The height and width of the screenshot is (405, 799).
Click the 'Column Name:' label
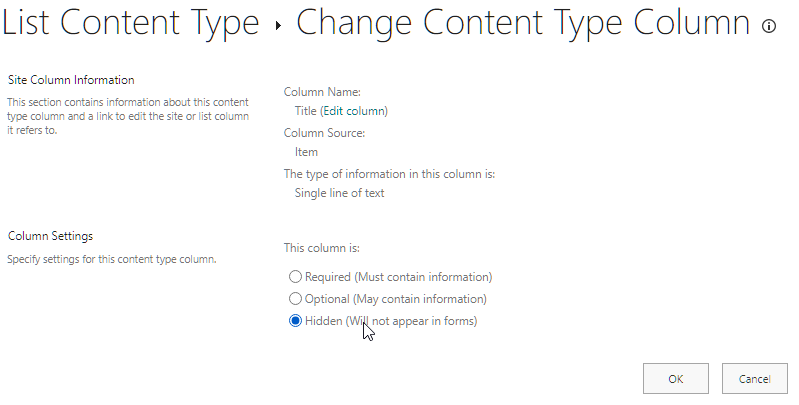coord(322,92)
